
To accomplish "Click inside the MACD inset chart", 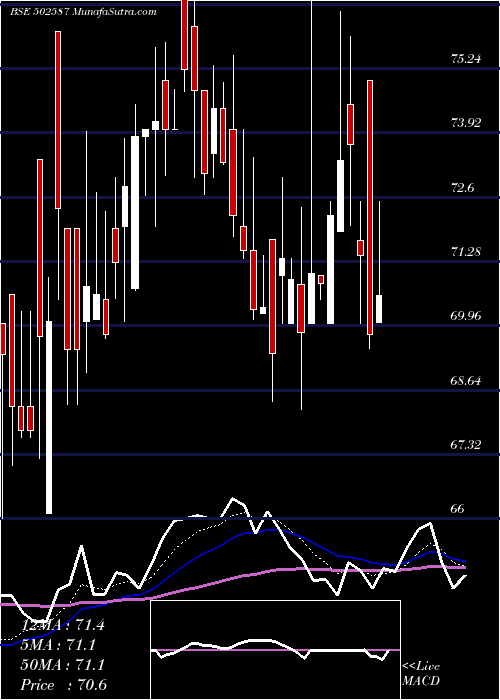I will (x=275, y=650).
